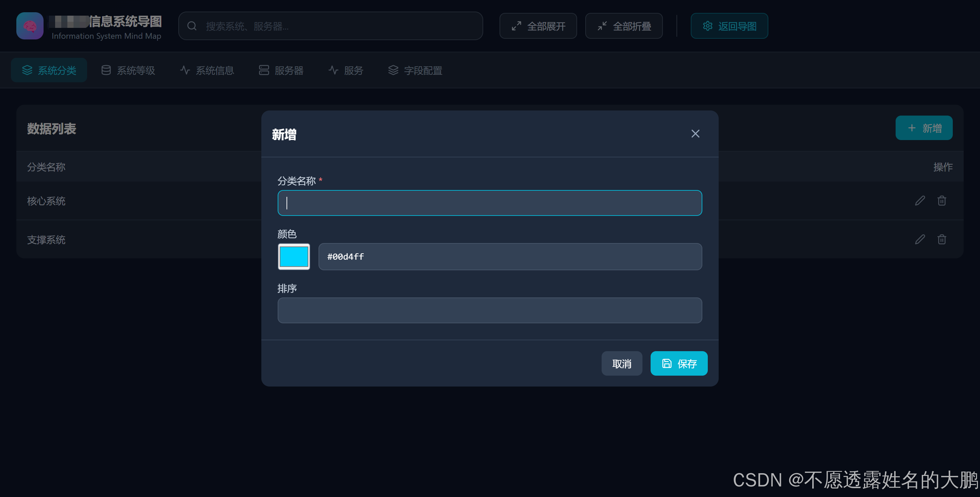Click the #00d4ff hex color field

(510, 256)
